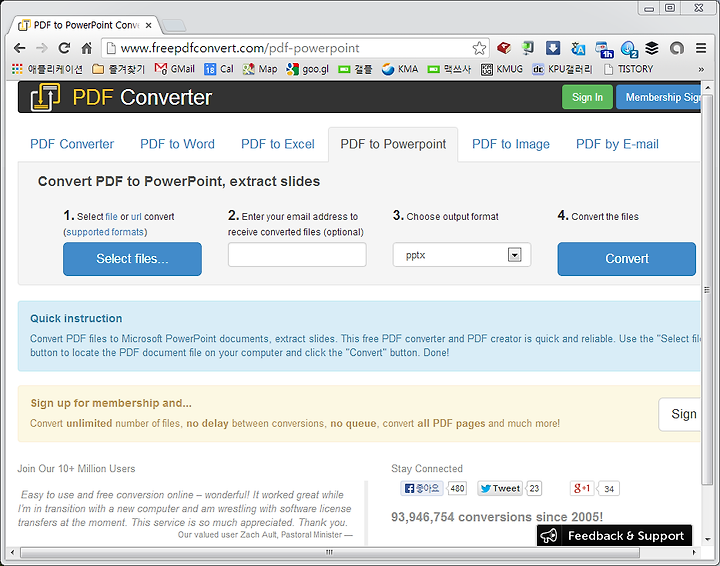Viewport: 720px width, 566px height.
Task: Click the 'file' link in step 1
Action: (x=111, y=217)
